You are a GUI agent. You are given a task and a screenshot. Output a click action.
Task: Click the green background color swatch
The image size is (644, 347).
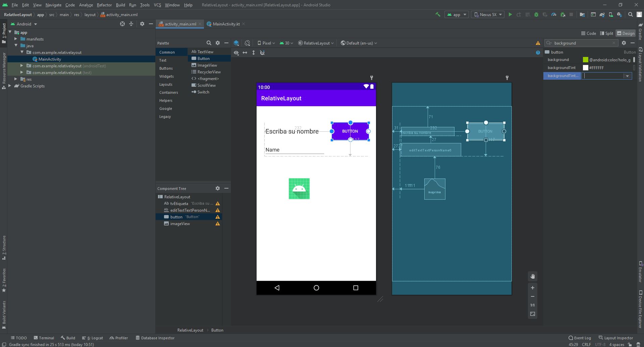(x=586, y=60)
